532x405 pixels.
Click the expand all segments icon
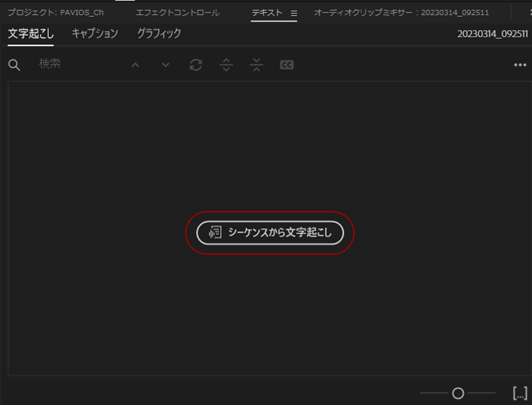[x=226, y=64]
